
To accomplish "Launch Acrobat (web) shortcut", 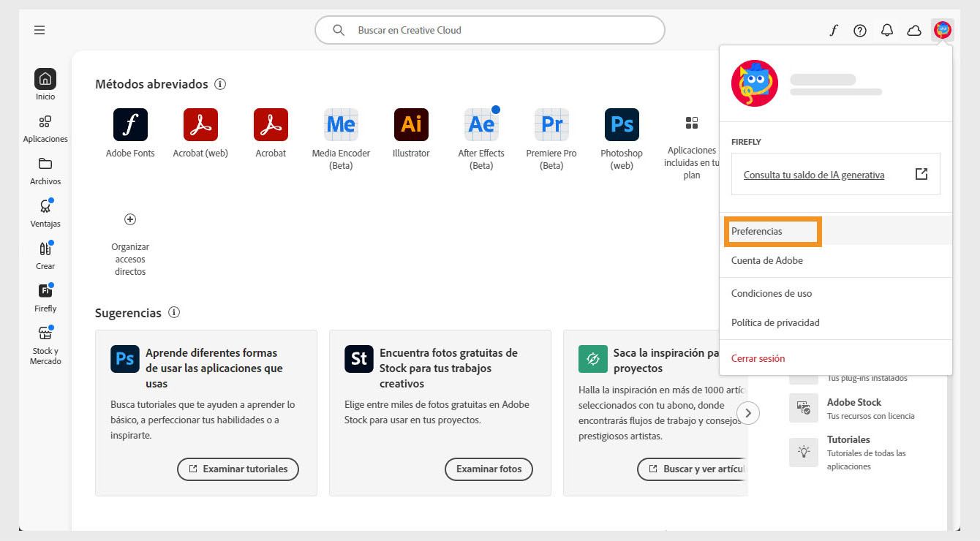I will click(x=200, y=124).
